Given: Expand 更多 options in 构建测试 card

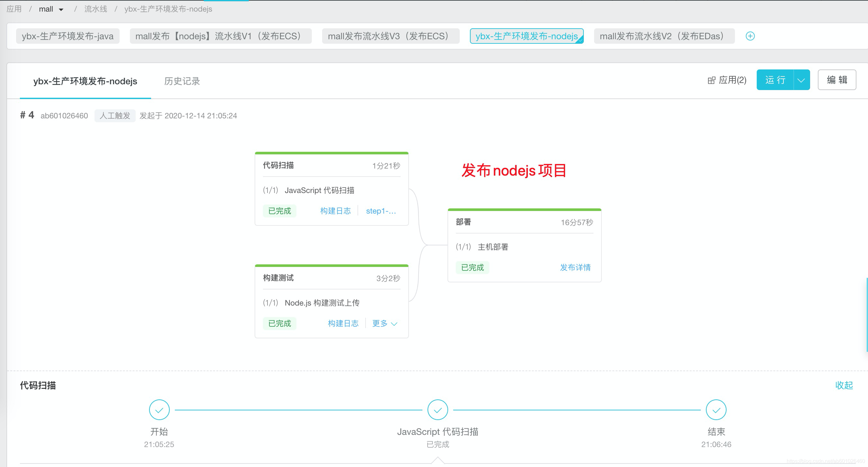Looking at the screenshot, I should click(384, 323).
